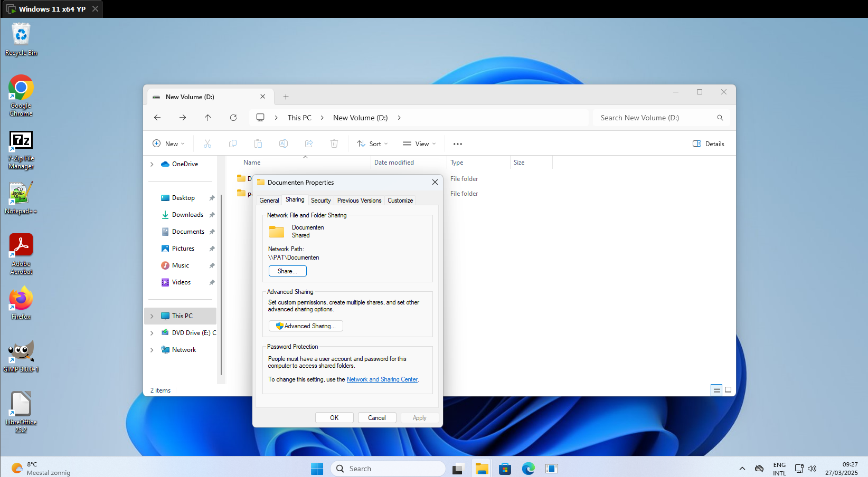Image resolution: width=868 pixels, height=477 pixels.
Task: Click the Back navigation arrow
Action: (157, 118)
